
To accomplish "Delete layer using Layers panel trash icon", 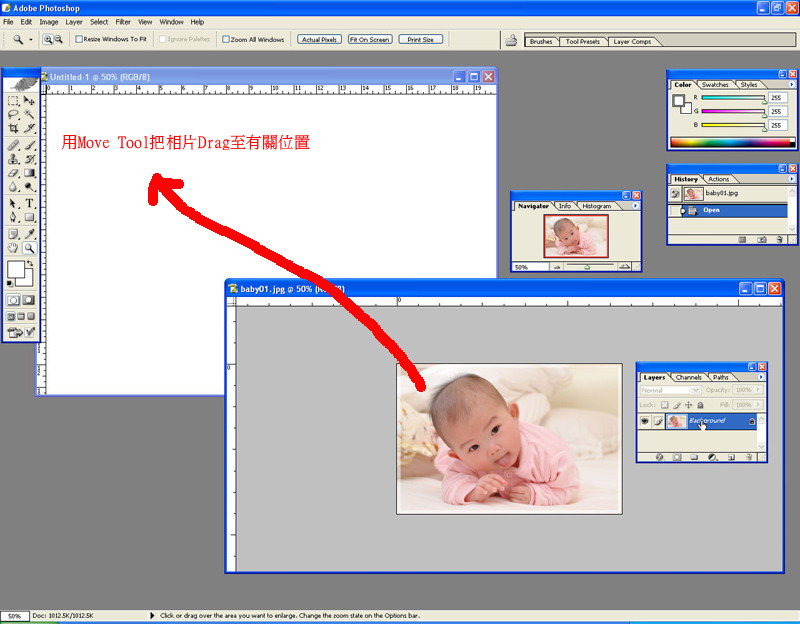I will pos(748,456).
